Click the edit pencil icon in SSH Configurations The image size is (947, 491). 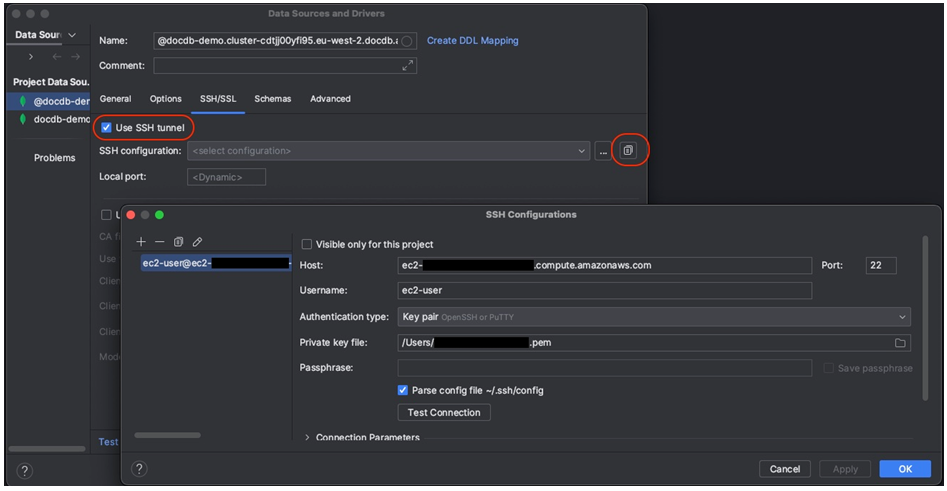point(197,242)
